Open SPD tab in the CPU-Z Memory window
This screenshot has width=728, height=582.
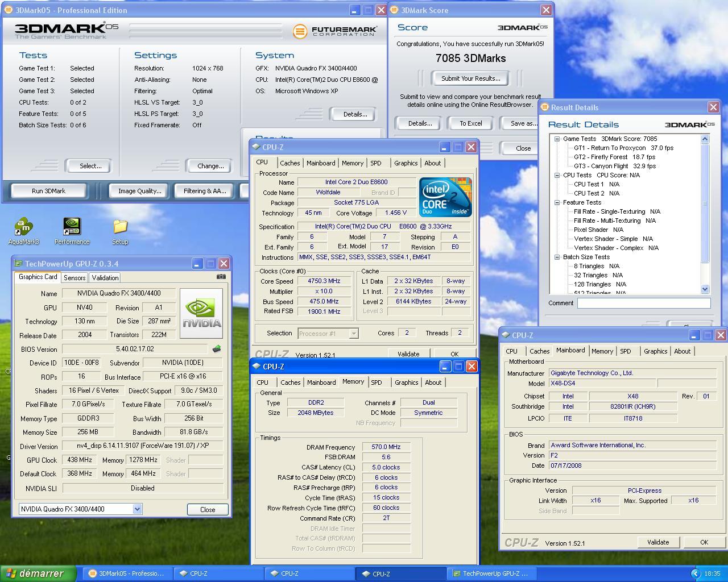(377, 383)
